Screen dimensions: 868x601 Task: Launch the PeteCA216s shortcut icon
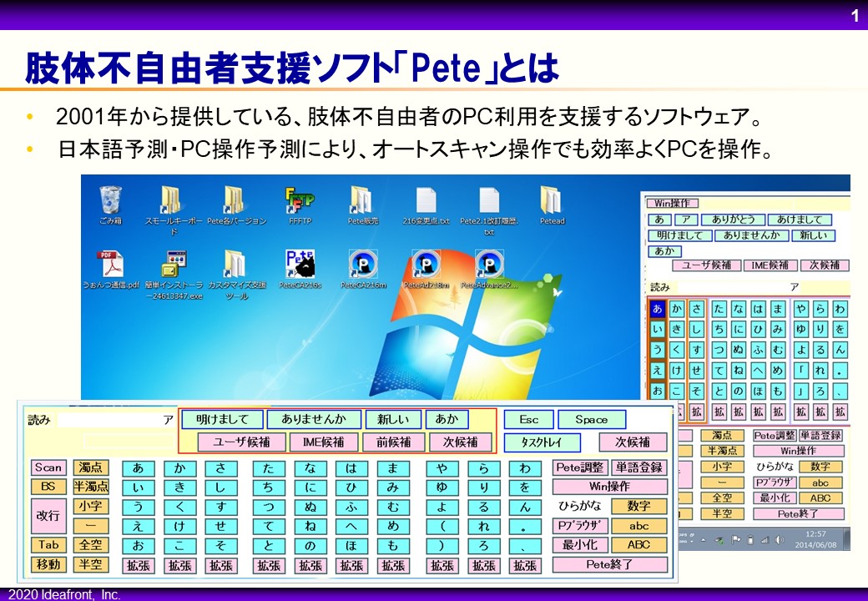point(300,270)
